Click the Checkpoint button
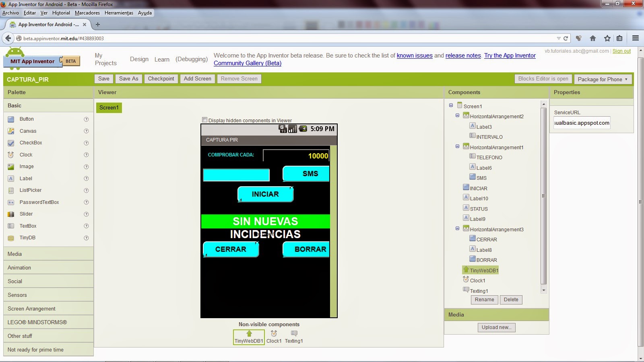Screen dimensions: 644x362 (161, 79)
